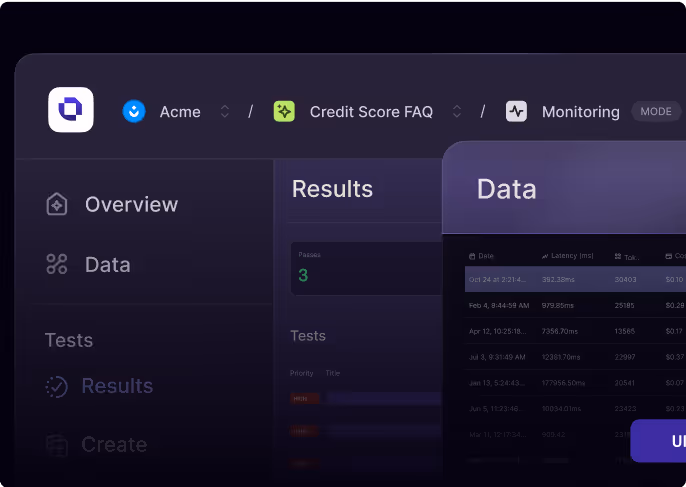Click the MODE badge next to Monitoring
Image resolution: width=686 pixels, height=487 pixels.
(x=656, y=112)
